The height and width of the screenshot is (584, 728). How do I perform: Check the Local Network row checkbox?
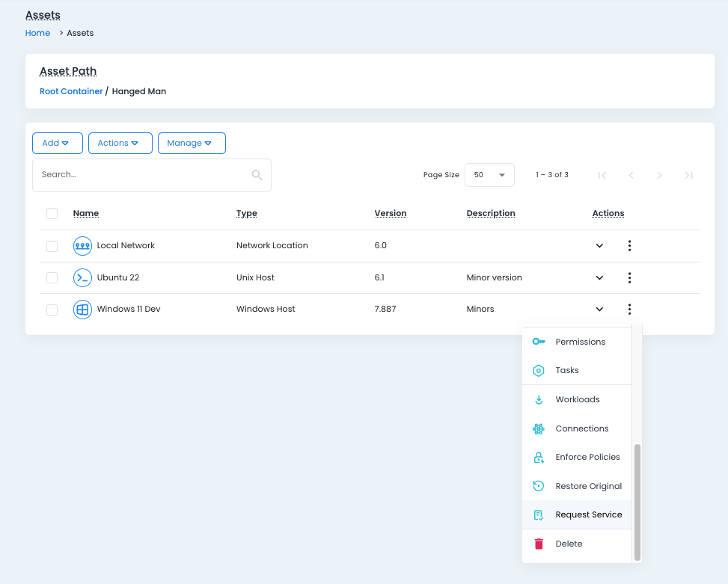click(52, 245)
